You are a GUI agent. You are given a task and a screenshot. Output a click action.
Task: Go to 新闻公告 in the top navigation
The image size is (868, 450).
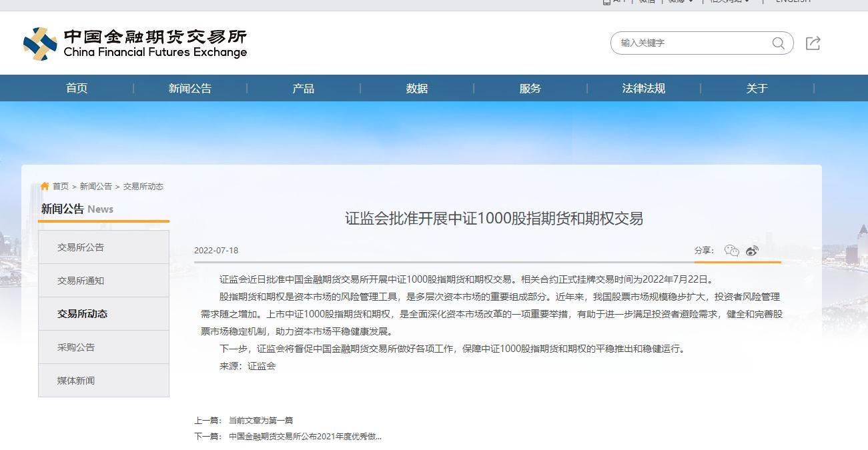pos(190,88)
